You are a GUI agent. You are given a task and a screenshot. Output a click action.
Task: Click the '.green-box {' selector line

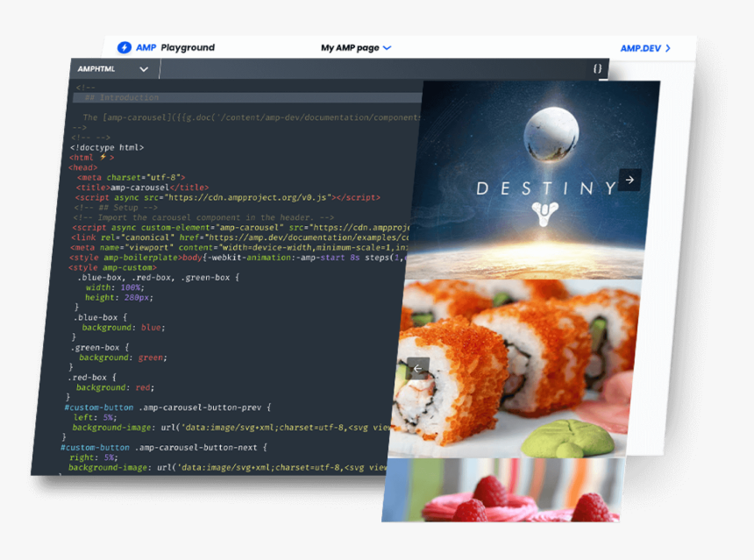(101, 348)
